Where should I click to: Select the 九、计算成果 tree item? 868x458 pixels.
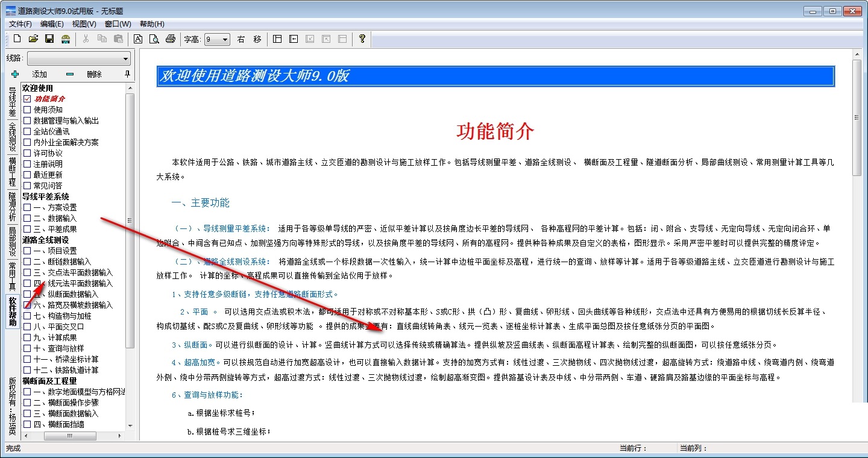[x=55, y=337]
